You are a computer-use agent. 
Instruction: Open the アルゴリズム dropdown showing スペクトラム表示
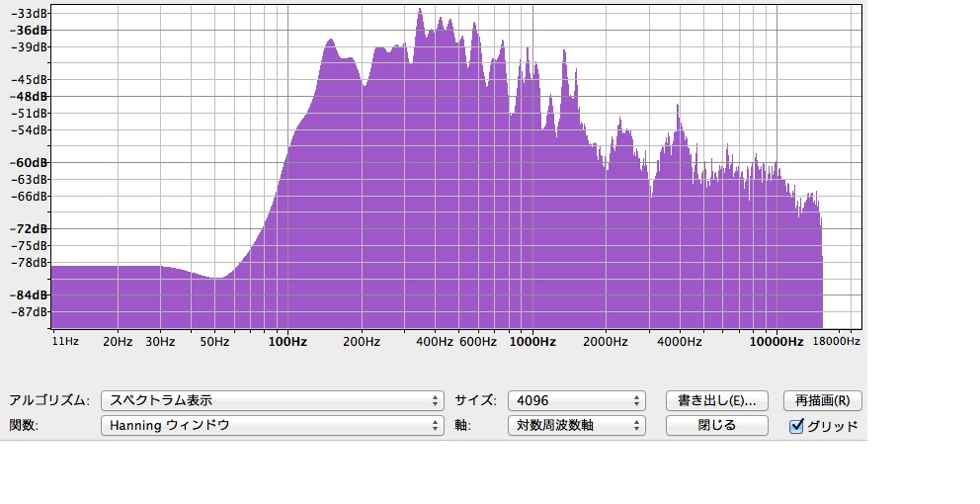click(x=272, y=400)
